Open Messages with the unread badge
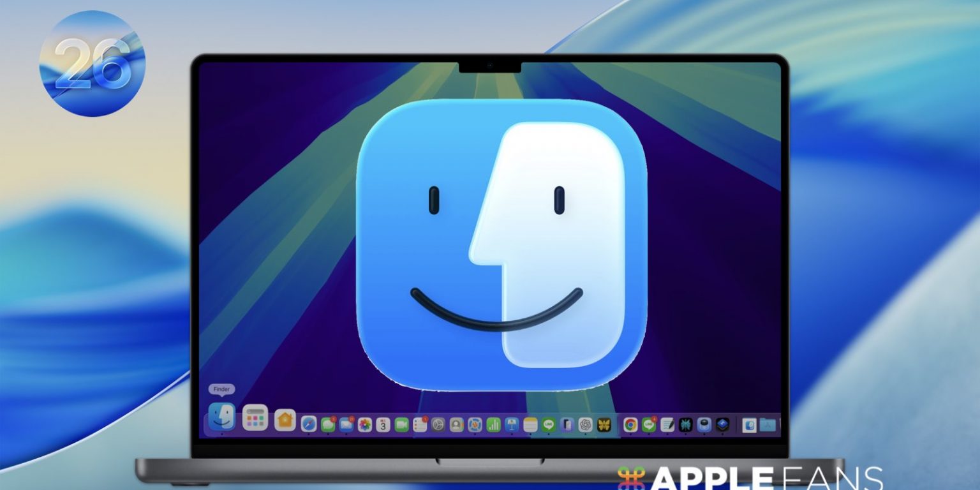 328,424
